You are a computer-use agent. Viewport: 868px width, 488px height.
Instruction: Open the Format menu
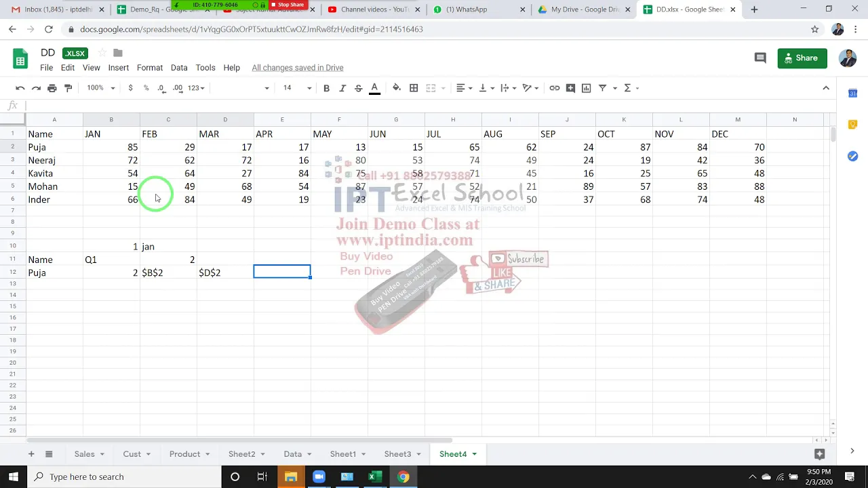pos(150,68)
